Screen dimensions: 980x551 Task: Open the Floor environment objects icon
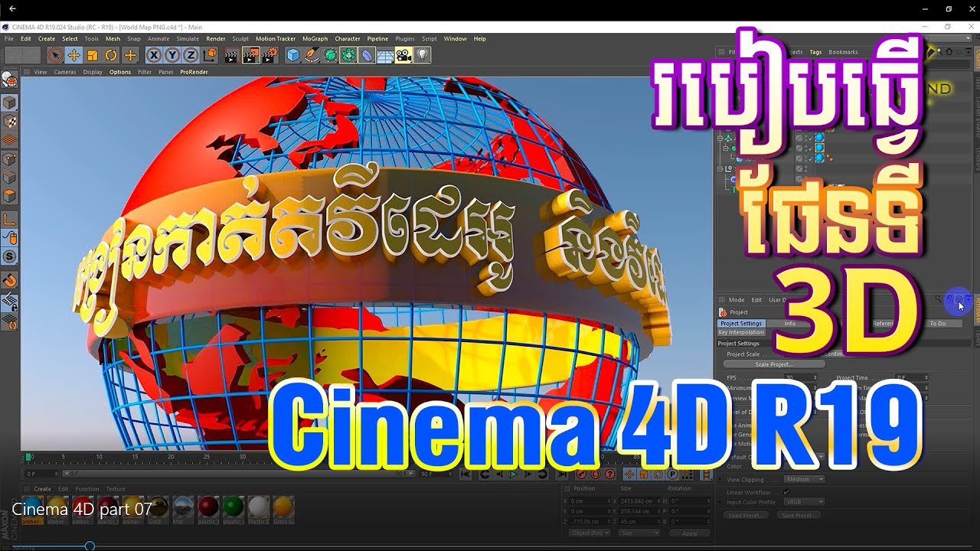pyautogui.click(x=385, y=55)
